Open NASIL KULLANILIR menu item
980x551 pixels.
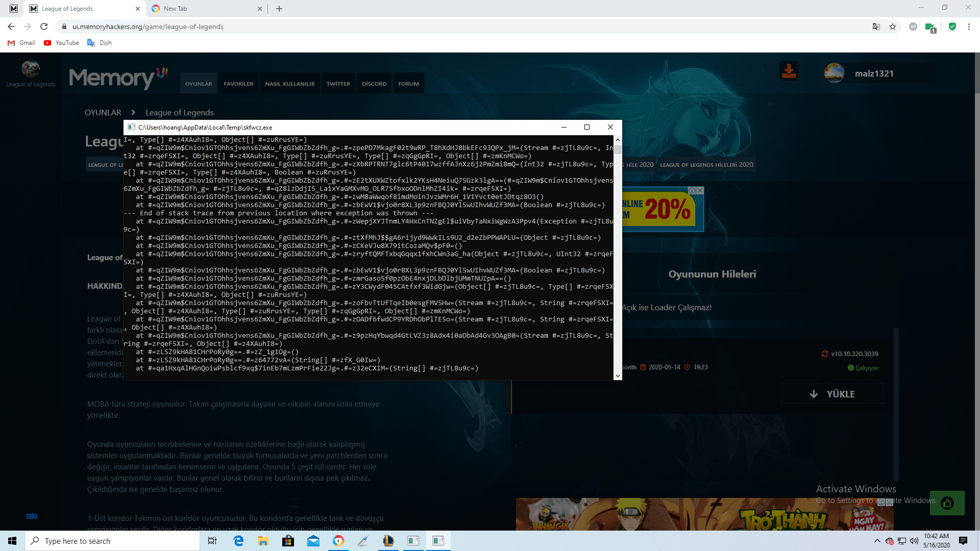290,84
